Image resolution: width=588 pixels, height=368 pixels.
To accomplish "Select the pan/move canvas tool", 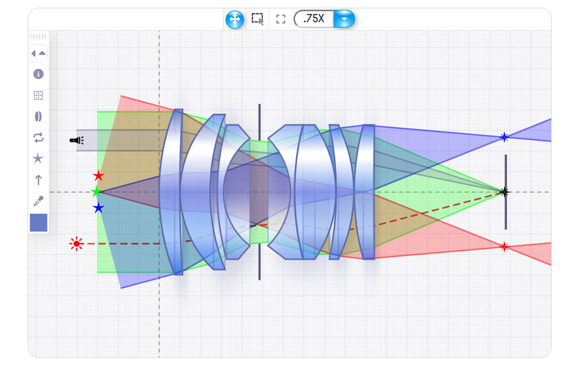I will [x=235, y=19].
